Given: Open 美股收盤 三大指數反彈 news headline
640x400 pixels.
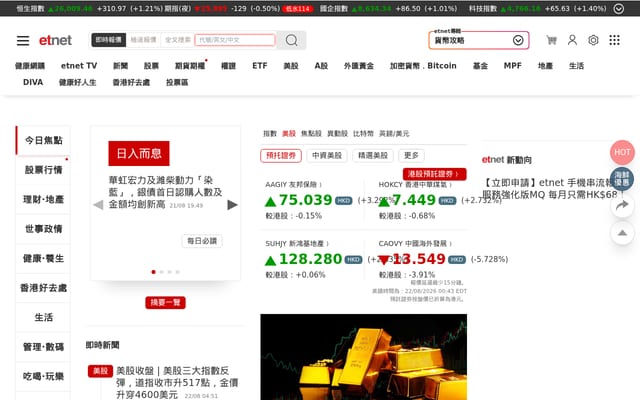Looking at the screenshot, I should pyautogui.click(x=177, y=382).
